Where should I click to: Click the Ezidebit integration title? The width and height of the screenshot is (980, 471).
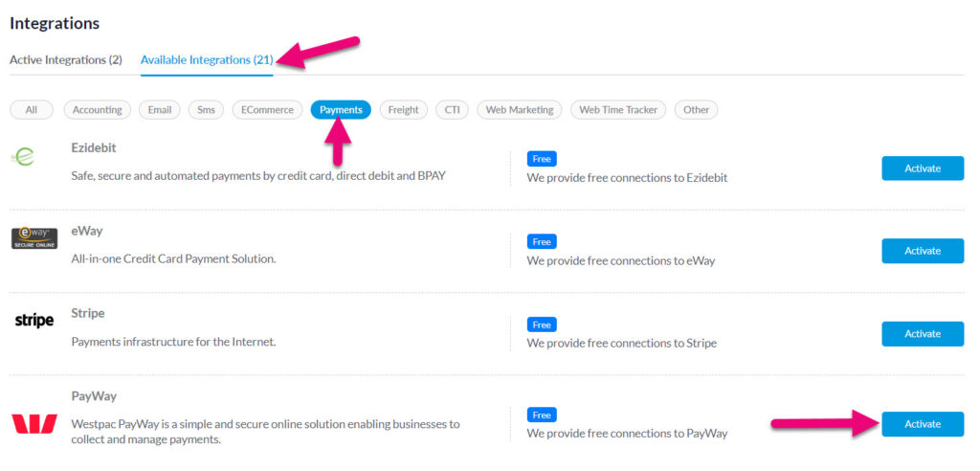pyautogui.click(x=94, y=148)
